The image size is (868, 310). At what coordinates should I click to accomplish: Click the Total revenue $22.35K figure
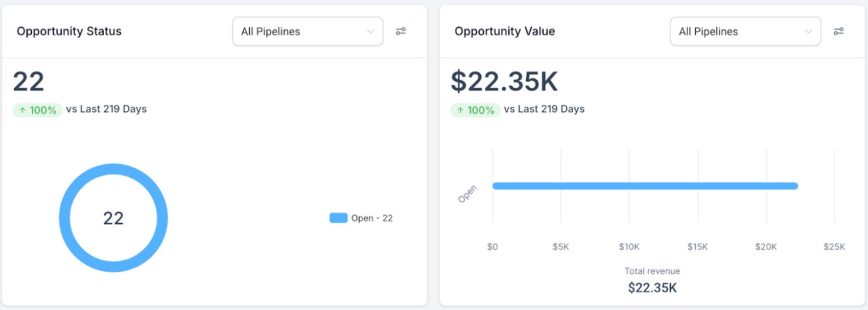click(x=652, y=288)
